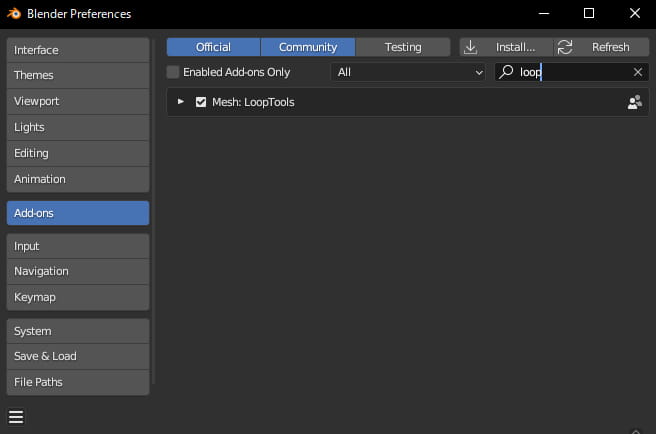
Task: Click into the loop search field
Action: (572, 72)
